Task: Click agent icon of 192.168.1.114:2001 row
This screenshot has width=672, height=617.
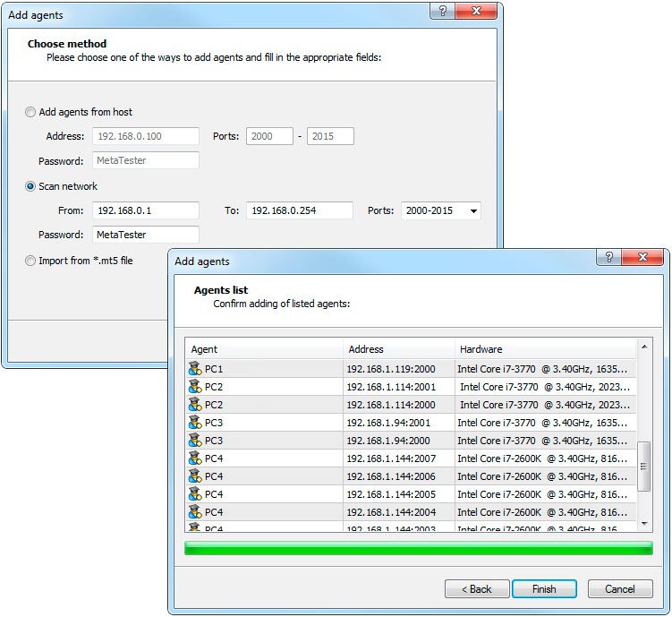Action: (195, 387)
